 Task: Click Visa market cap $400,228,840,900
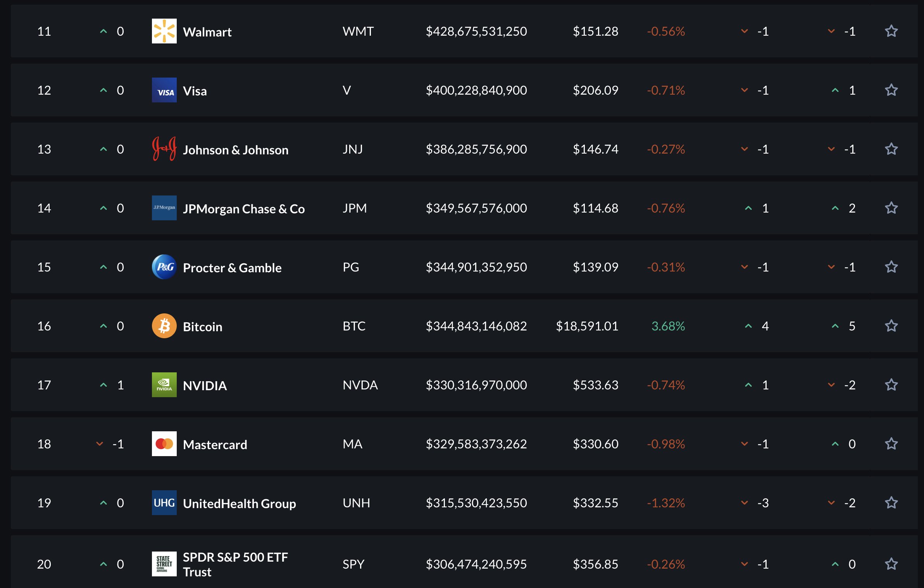tap(476, 90)
